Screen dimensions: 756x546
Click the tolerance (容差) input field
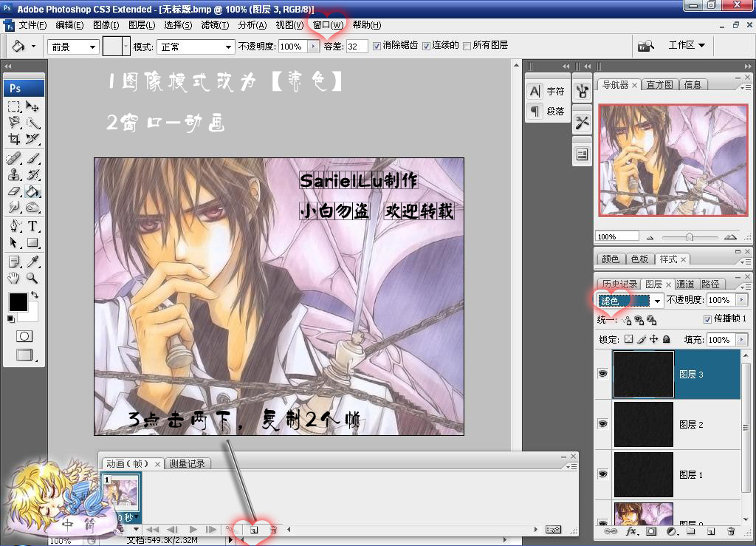(357, 47)
